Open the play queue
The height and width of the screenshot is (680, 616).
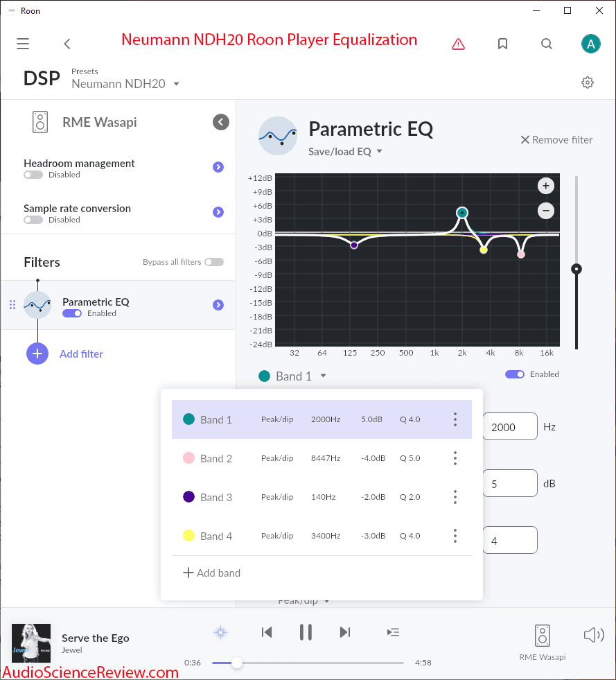tap(393, 632)
